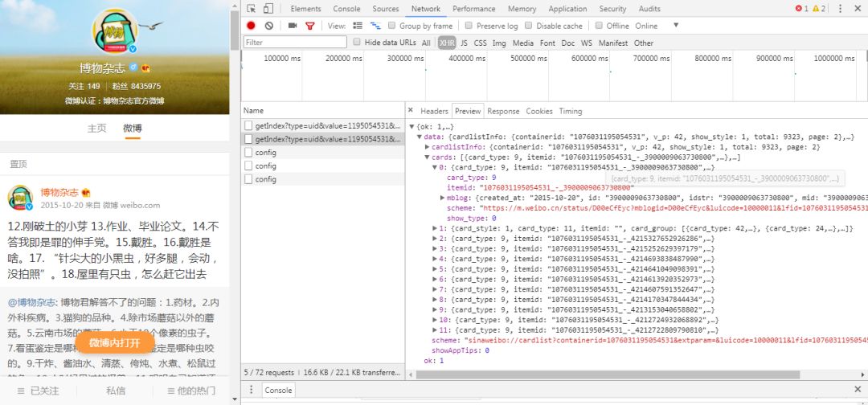
Task: Toggle Hide data URLs checkbox
Action: (357, 42)
